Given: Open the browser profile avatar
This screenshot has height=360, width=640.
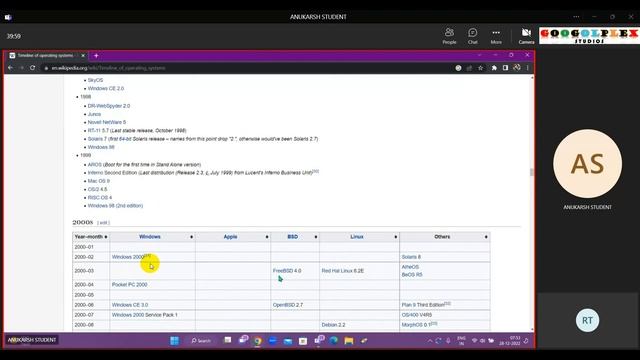Looking at the screenshot, I should pyautogui.click(x=517, y=68).
